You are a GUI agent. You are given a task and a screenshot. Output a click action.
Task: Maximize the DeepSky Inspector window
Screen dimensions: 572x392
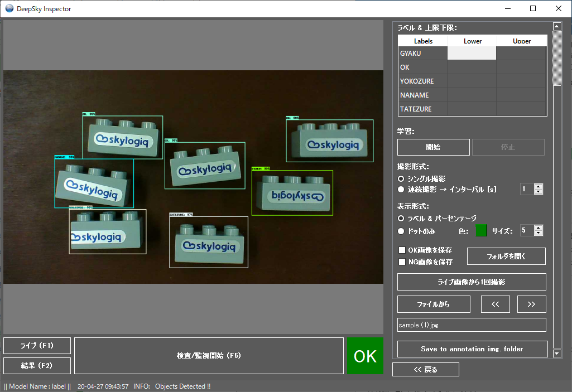coord(533,8)
